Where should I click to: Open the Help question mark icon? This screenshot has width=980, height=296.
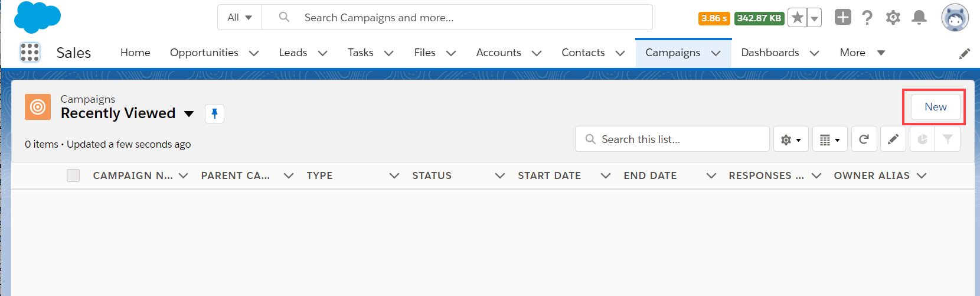(867, 18)
